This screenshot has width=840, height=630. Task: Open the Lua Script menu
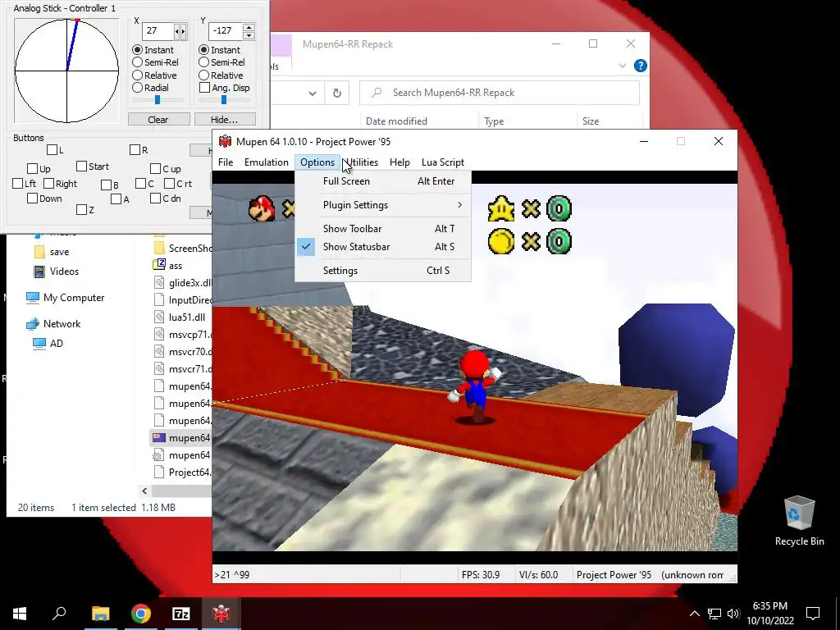point(442,162)
